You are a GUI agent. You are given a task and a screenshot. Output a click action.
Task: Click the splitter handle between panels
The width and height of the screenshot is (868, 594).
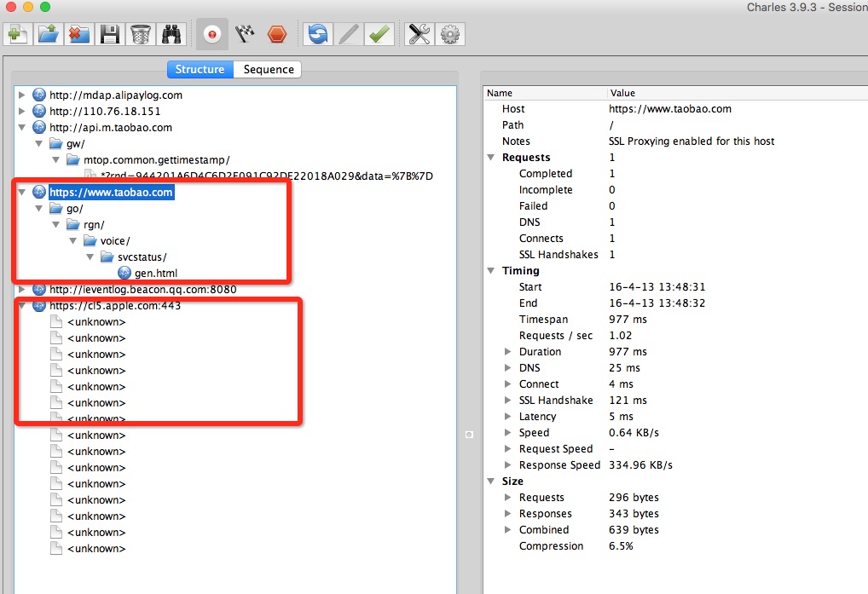[x=469, y=435]
